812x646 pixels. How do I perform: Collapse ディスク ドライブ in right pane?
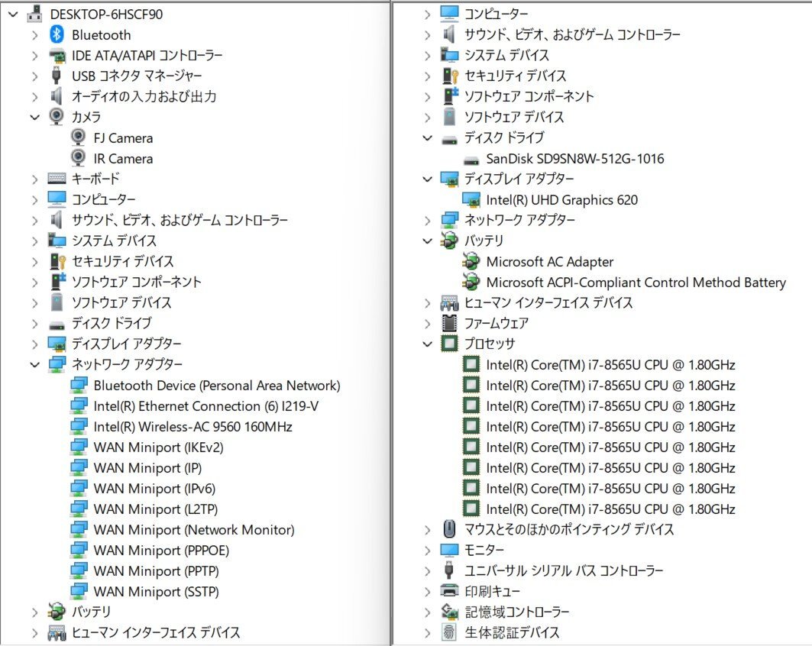(427, 138)
